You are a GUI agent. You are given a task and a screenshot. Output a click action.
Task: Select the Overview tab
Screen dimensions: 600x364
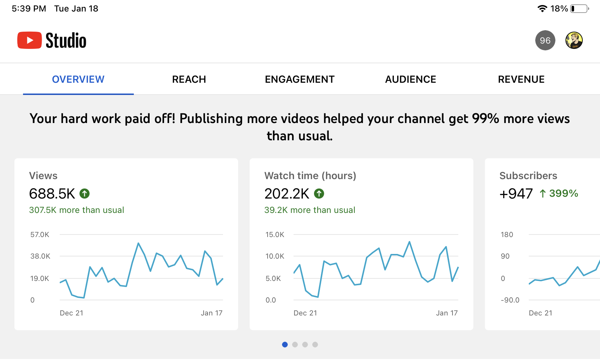coord(78,79)
